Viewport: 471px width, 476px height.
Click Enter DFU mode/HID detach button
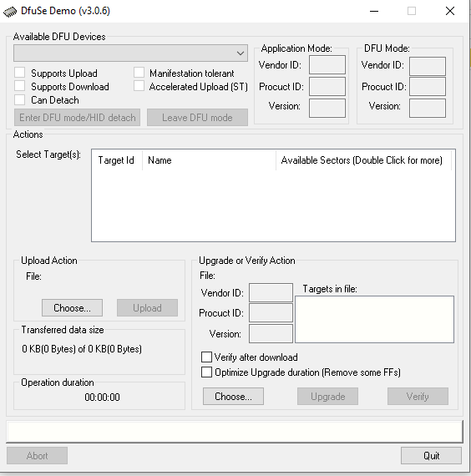77,118
